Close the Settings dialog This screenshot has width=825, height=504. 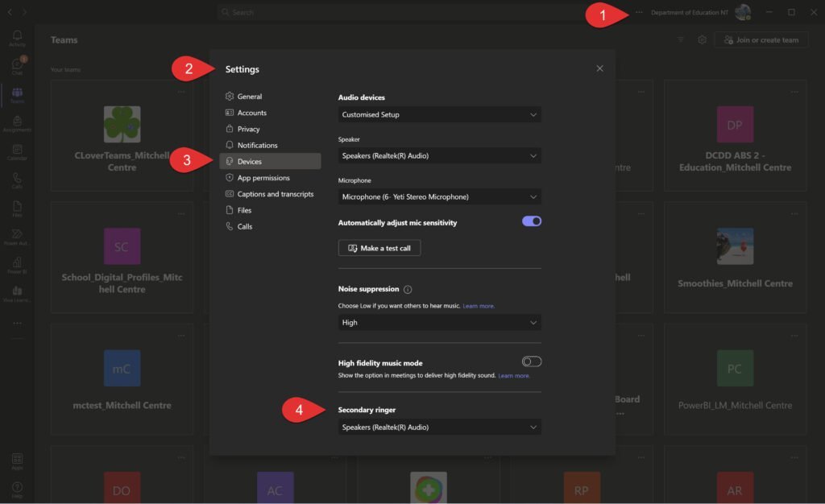pos(599,68)
